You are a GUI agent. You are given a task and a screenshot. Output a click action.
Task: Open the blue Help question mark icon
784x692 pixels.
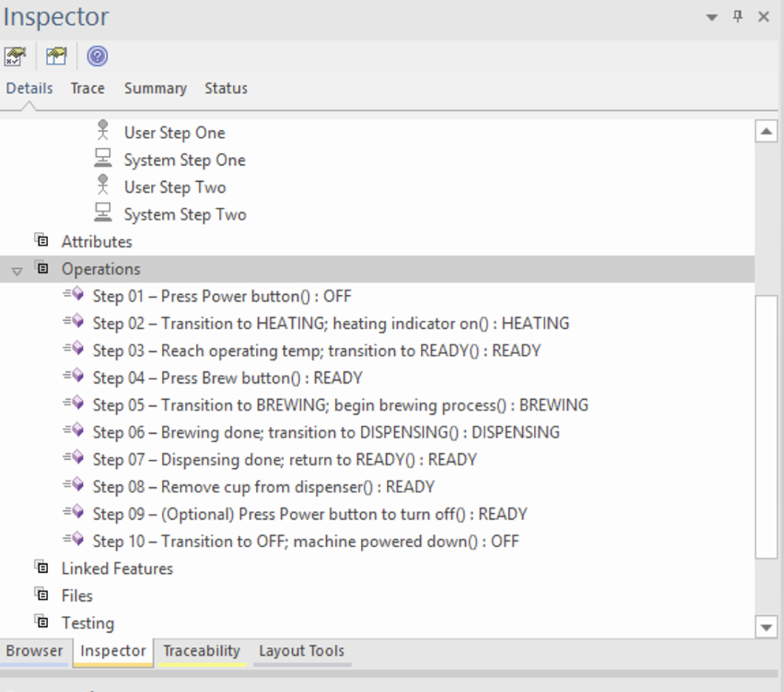97,56
